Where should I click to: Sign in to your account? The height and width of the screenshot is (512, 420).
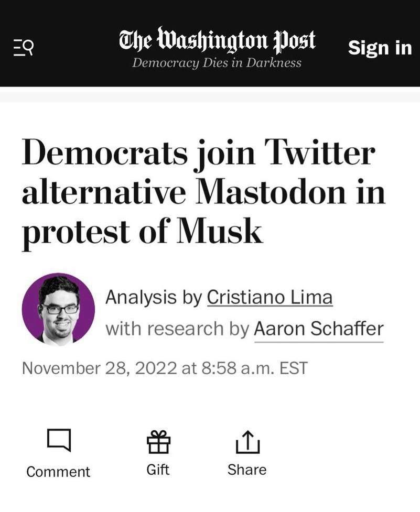[380, 48]
